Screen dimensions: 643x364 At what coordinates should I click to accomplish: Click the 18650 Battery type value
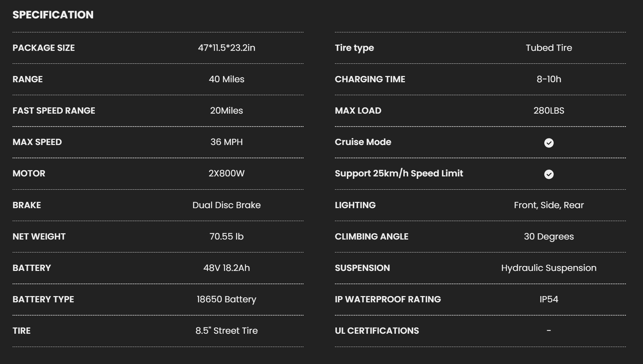[x=226, y=299]
